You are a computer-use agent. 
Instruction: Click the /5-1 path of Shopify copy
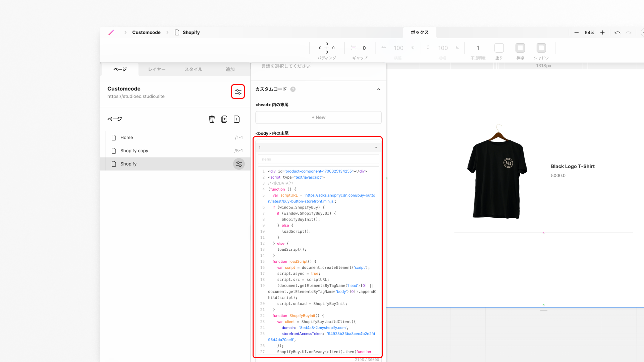coord(238,150)
